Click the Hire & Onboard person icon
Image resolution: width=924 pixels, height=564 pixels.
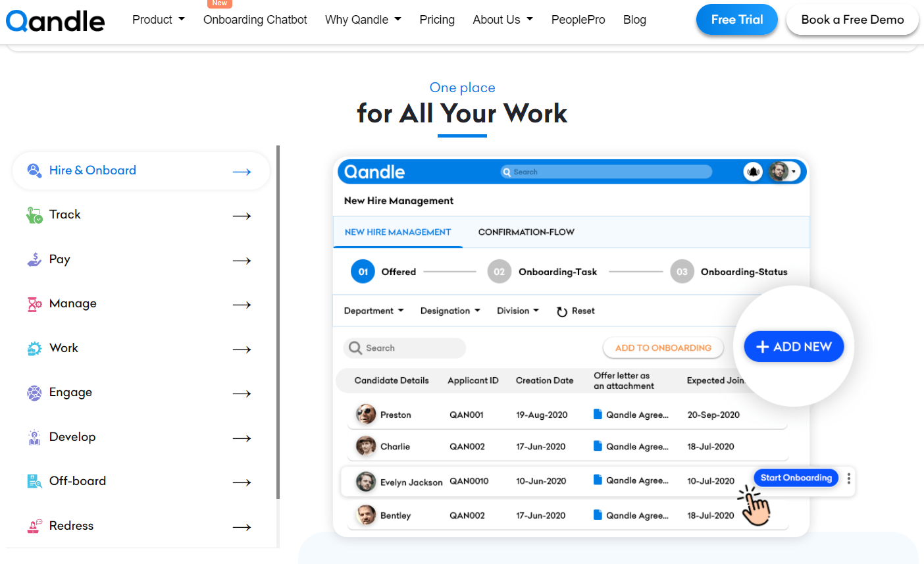(34, 170)
